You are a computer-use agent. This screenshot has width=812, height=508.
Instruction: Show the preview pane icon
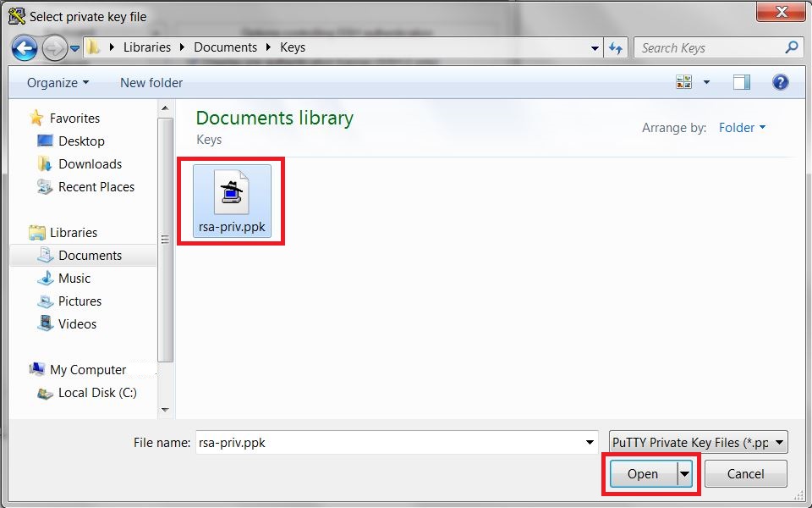(x=743, y=82)
